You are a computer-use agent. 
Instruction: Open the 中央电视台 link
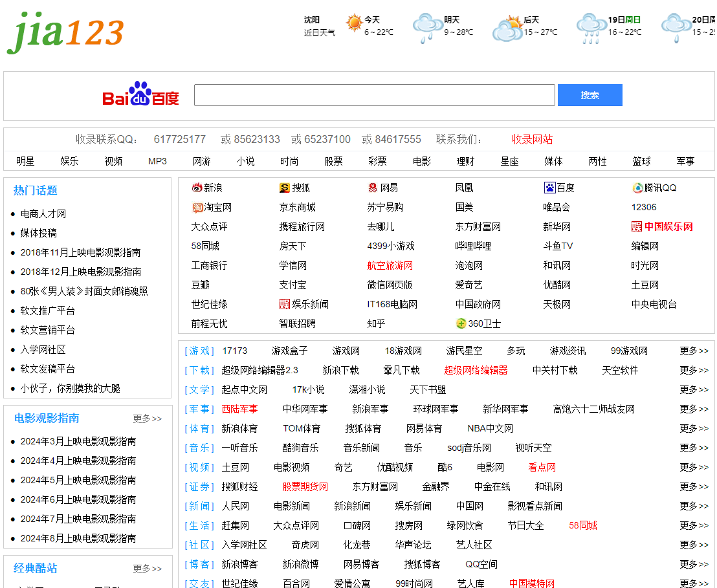click(x=654, y=305)
